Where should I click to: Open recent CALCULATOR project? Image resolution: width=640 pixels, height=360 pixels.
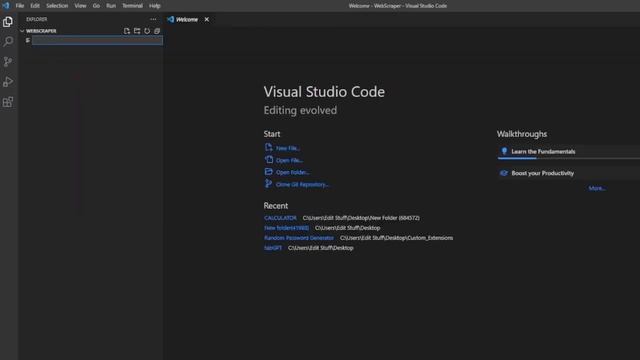[x=280, y=218]
